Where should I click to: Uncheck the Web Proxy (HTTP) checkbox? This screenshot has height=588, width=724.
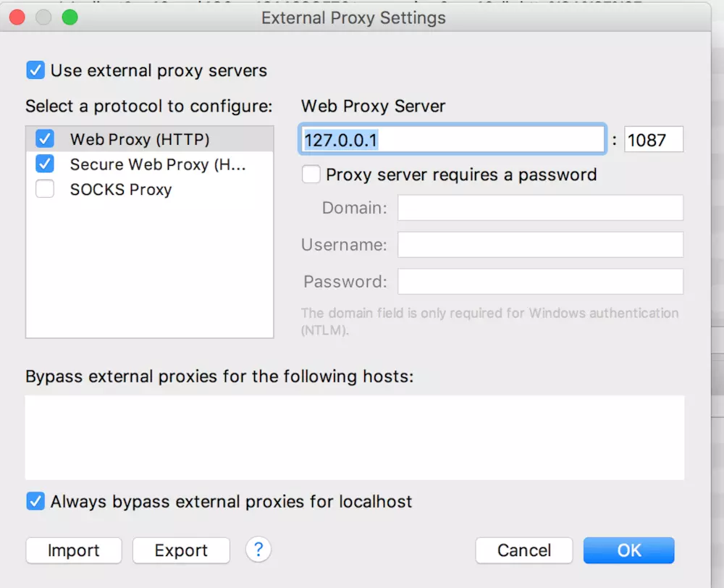(x=45, y=139)
